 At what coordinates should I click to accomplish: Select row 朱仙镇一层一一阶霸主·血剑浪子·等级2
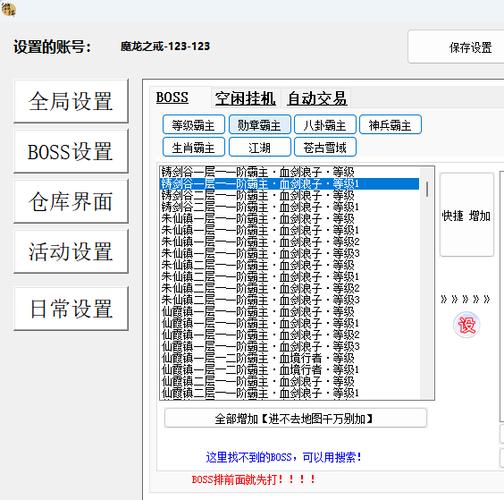[289, 242]
